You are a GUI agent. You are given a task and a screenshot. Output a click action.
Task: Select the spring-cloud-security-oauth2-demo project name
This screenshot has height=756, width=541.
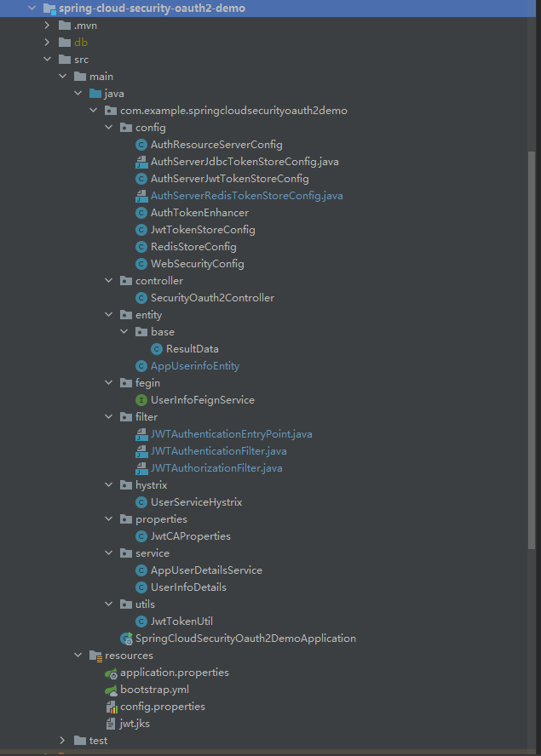[x=152, y=9]
